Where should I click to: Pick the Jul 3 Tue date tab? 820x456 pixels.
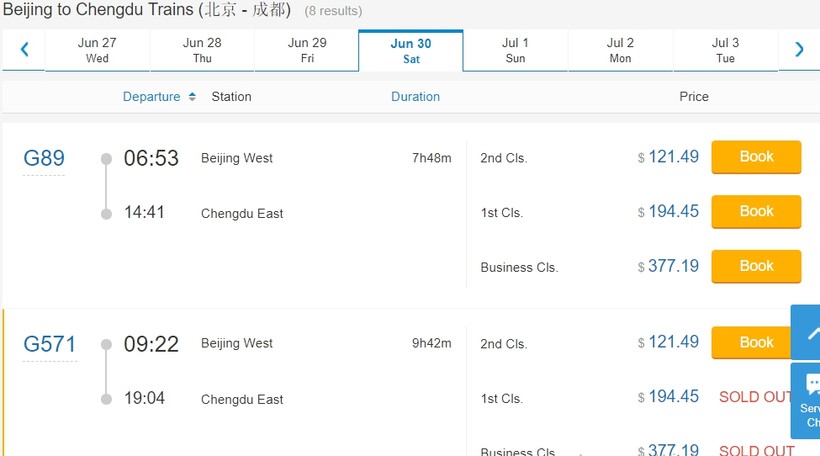(x=725, y=50)
